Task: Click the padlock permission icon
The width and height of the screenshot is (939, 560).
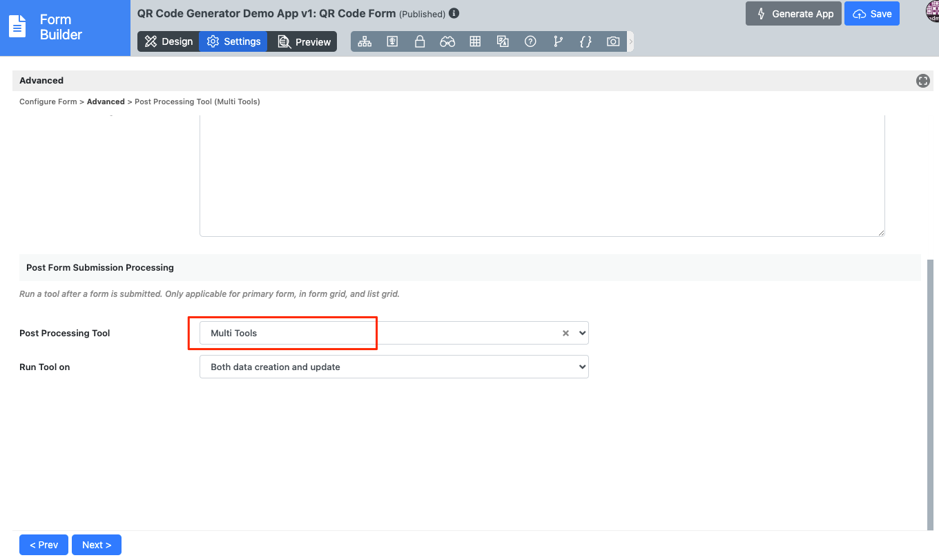Action: 420,41
